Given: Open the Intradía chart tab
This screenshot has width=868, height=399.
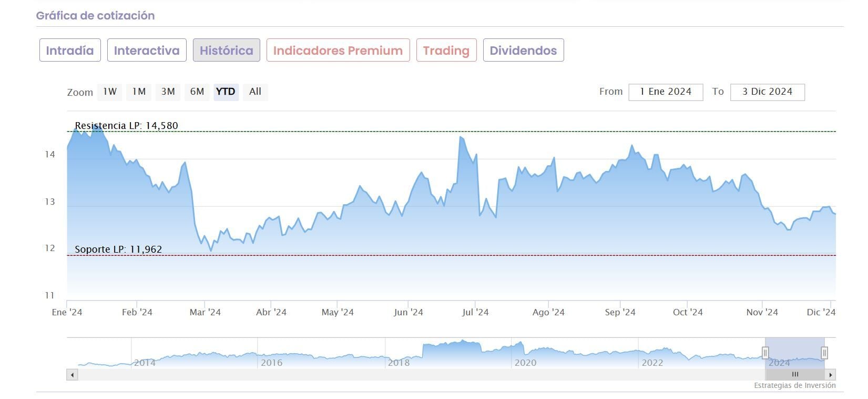Looking at the screenshot, I should point(70,51).
